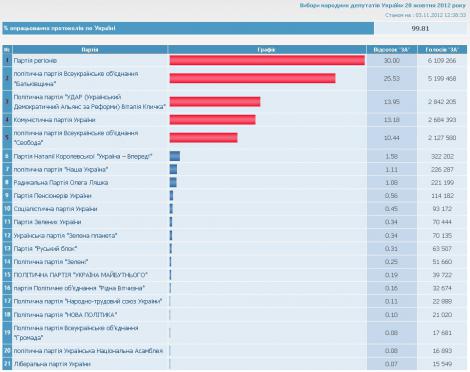The height and width of the screenshot is (372, 470).
Task: Select the Свобода party red bar
Action: (x=203, y=138)
